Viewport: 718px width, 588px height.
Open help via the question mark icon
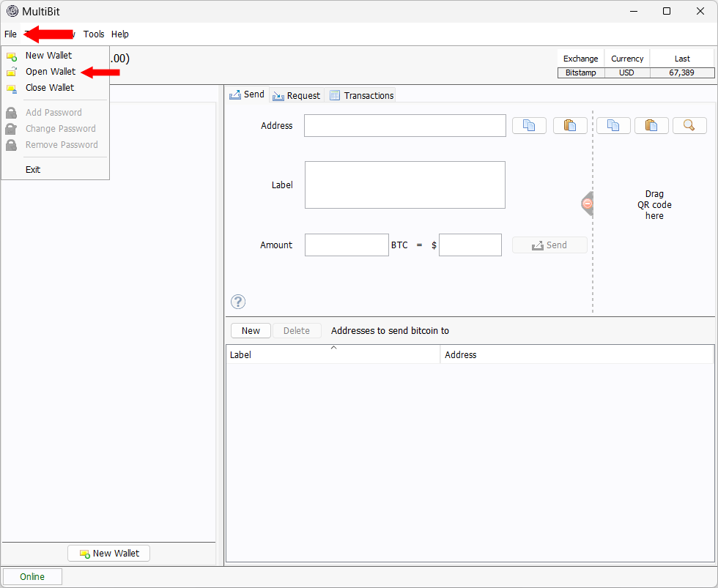pyautogui.click(x=237, y=301)
